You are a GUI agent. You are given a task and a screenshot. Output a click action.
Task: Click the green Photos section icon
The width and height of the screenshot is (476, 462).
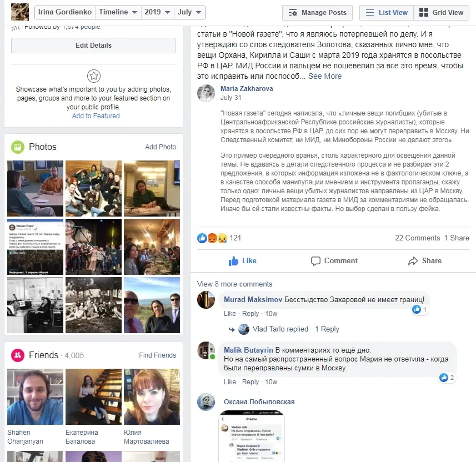click(x=18, y=147)
